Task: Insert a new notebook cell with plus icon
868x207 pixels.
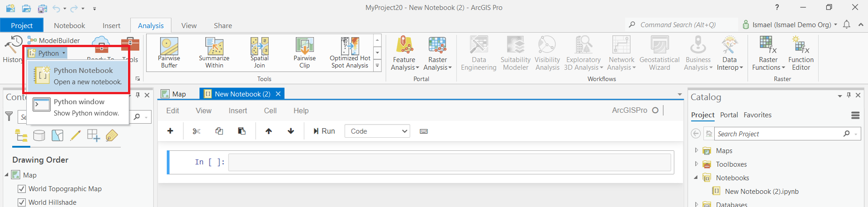Action: [x=171, y=131]
